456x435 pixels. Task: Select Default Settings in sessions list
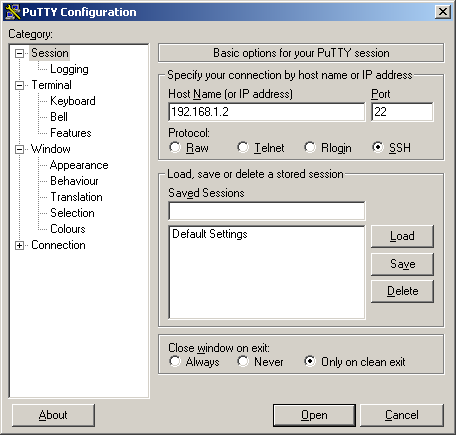click(x=210, y=234)
